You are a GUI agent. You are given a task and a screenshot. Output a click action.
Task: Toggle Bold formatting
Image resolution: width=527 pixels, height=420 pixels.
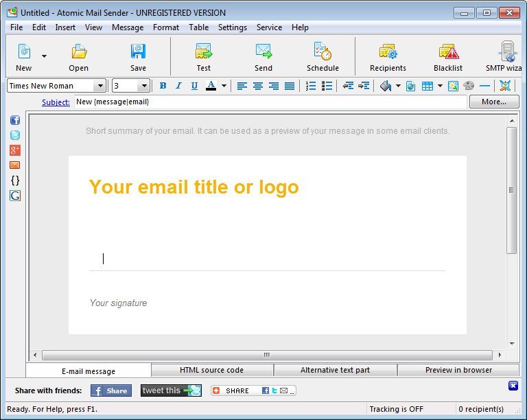[x=163, y=86]
